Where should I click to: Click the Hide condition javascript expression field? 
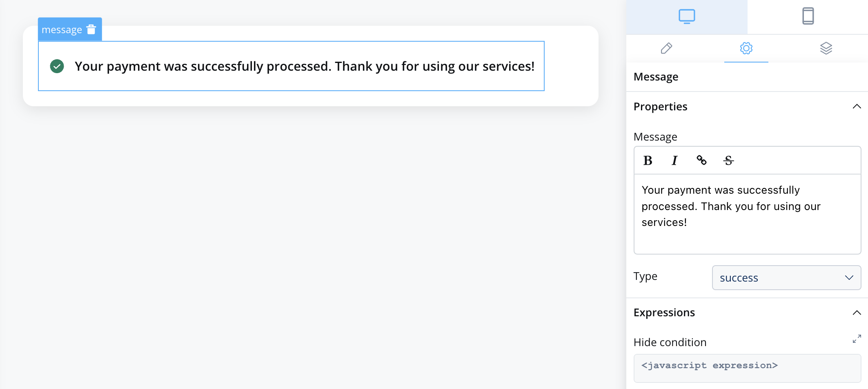click(x=747, y=368)
